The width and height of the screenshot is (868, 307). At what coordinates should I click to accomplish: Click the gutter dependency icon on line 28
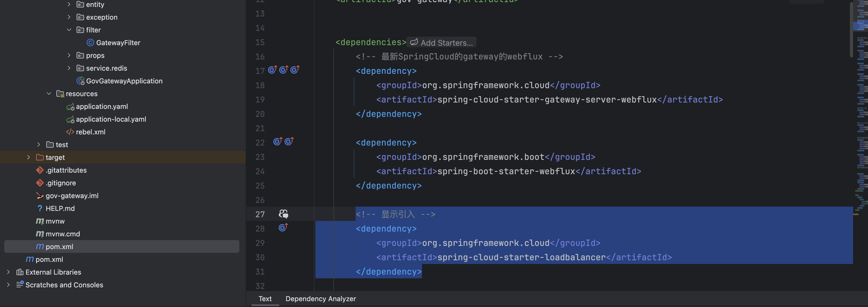pos(283,228)
